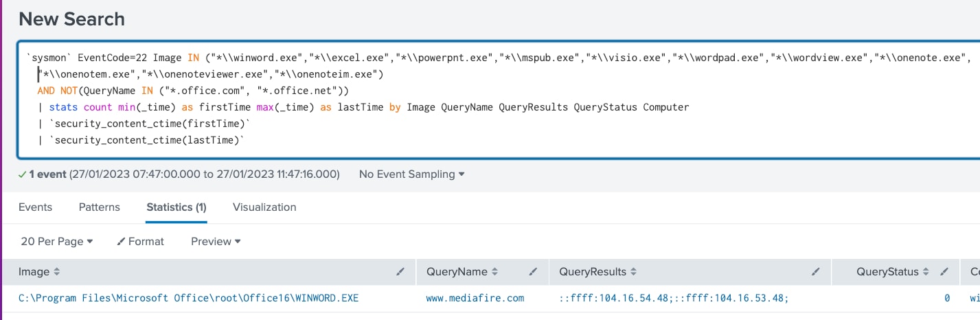Open the 20 Per Page dropdown

[x=57, y=242]
